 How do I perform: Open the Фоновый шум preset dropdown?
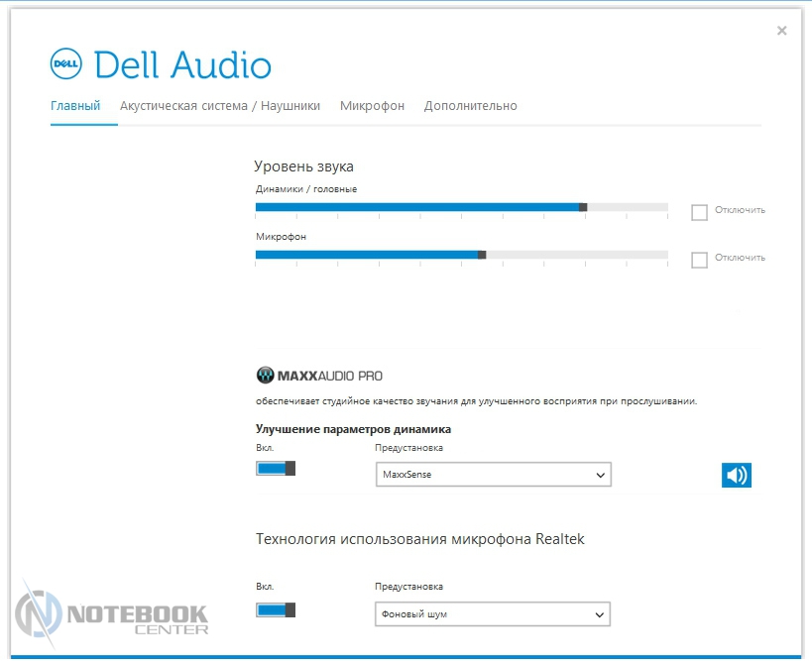(493, 613)
